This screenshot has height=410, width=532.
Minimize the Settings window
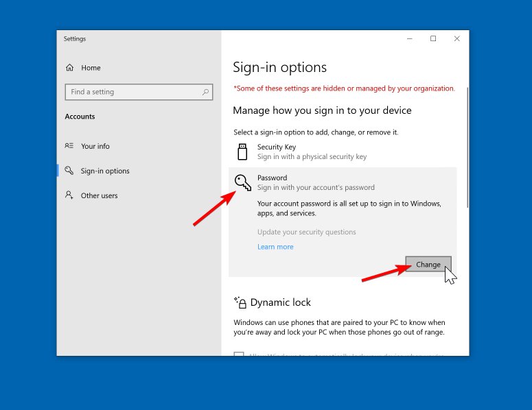(x=409, y=39)
